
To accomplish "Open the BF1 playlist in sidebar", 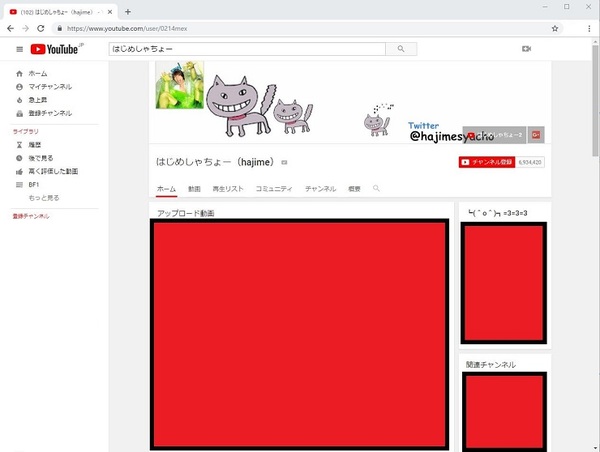I will coord(28,185).
